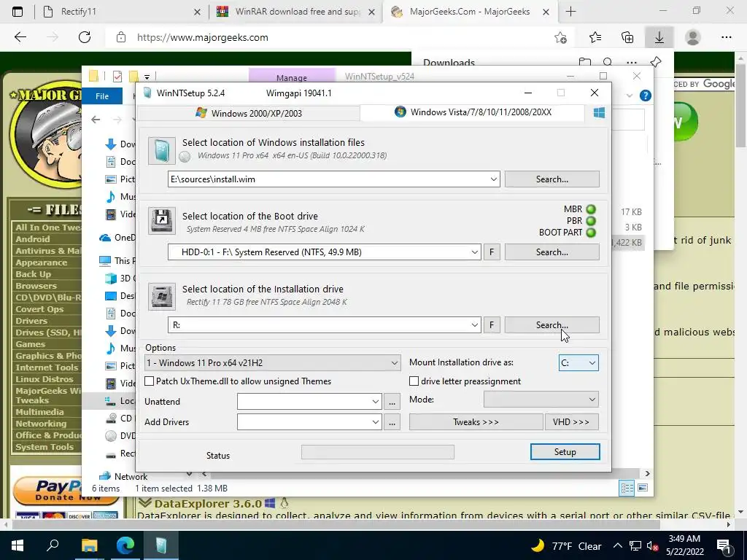Enable drive letter preassignment checkbox
This screenshot has width=747, height=560.
click(414, 381)
